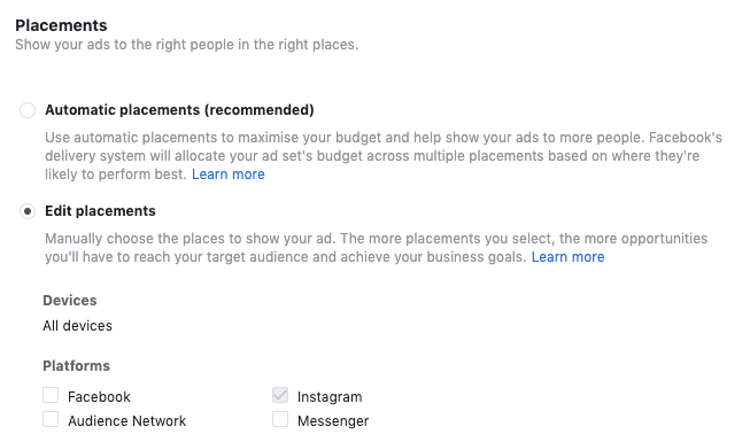Screen dimensions: 750x441
Task: Click the Audience Network label text
Action: (x=127, y=421)
